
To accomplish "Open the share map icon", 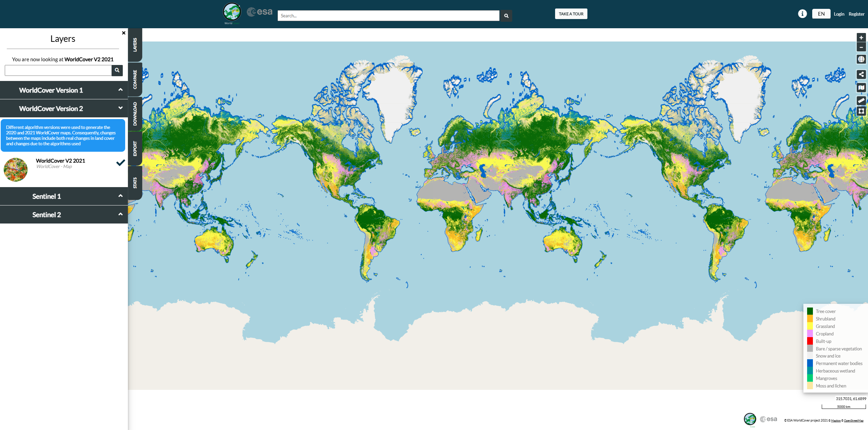I will (x=861, y=75).
